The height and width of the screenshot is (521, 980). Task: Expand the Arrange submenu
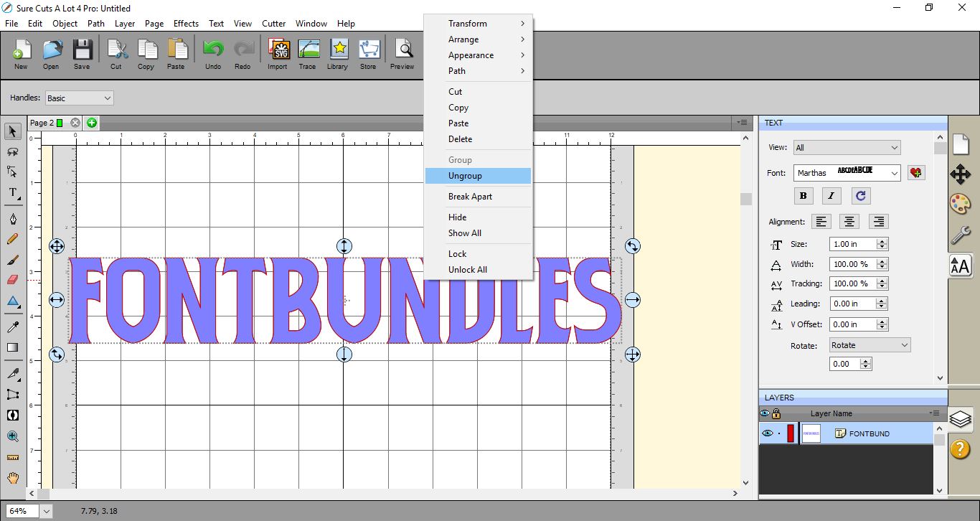(x=478, y=39)
